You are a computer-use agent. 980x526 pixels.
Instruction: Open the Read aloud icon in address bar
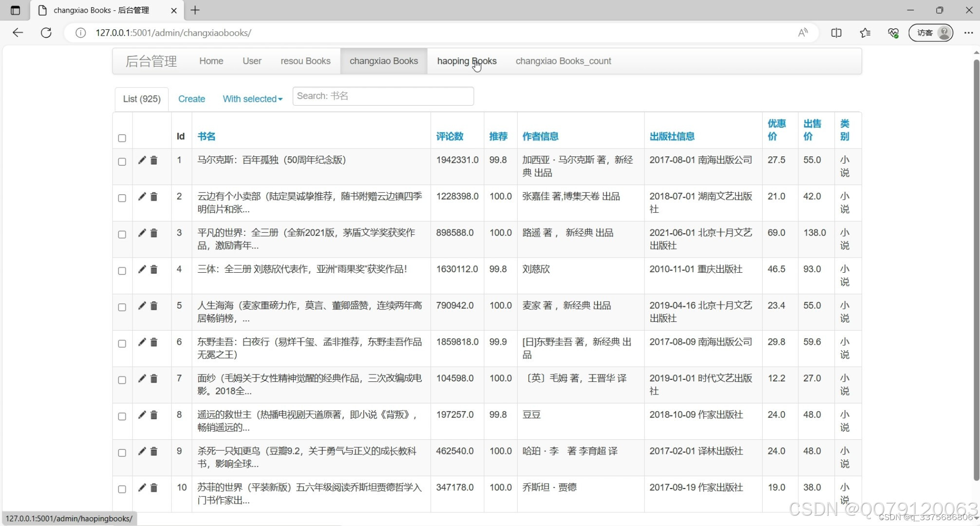(803, 33)
